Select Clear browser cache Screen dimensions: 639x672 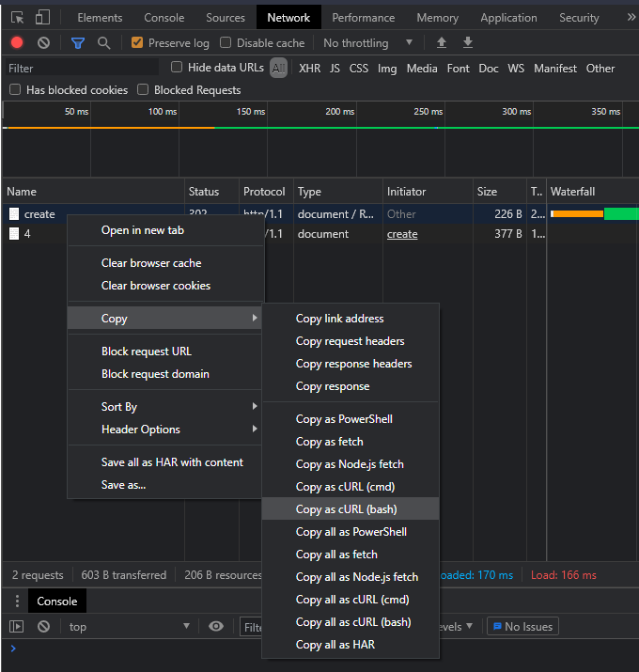pyautogui.click(x=164, y=263)
